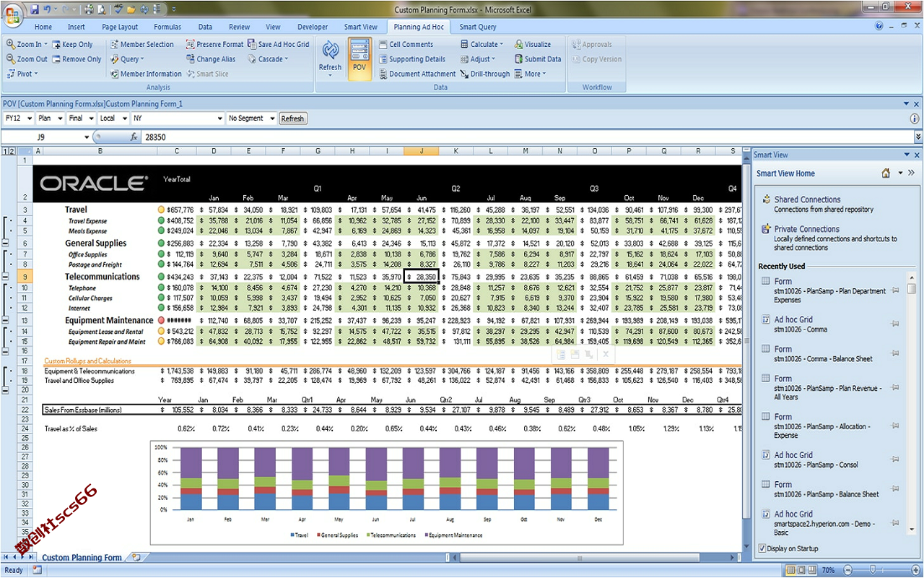
Task: Click Keep Only in the Analysis group
Action: point(72,44)
